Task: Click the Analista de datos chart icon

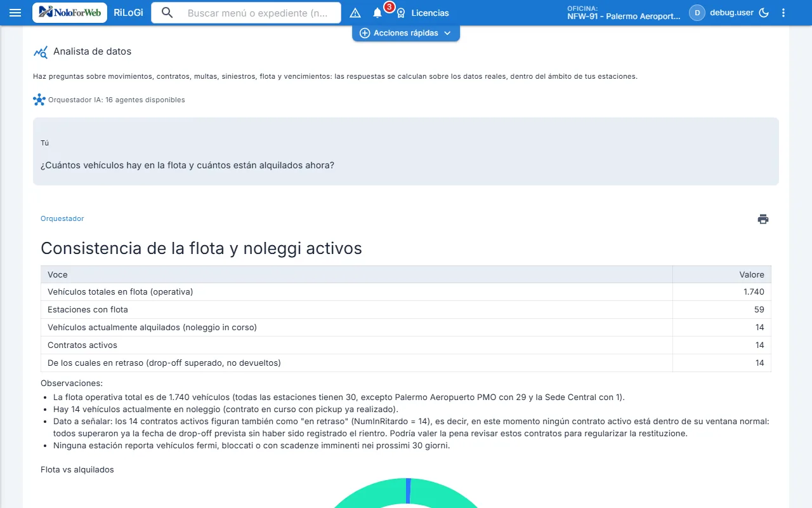Action: point(41,52)
